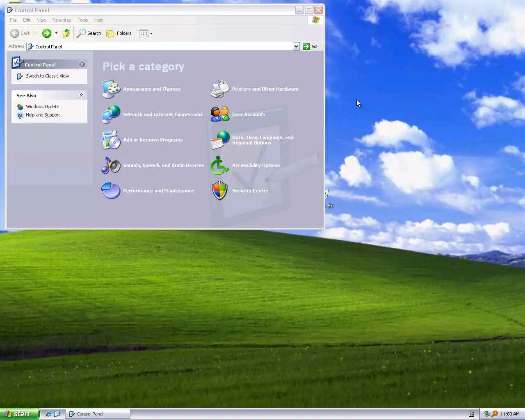Click the Back toolbar button
Viewport: 525px width, 420px height.
(x=21, y=33)
